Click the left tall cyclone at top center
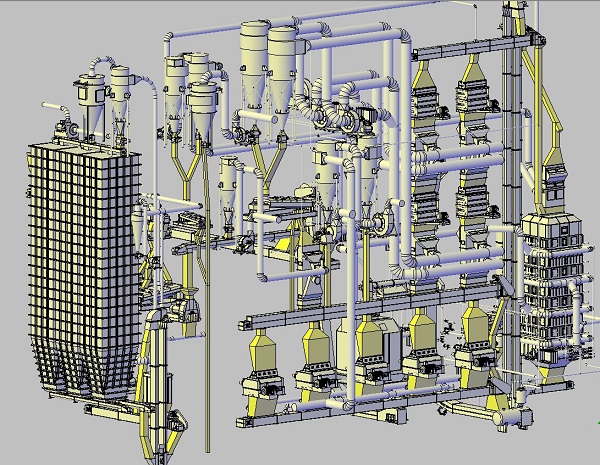Screen dimensions: 600x465 click(252, 60)
